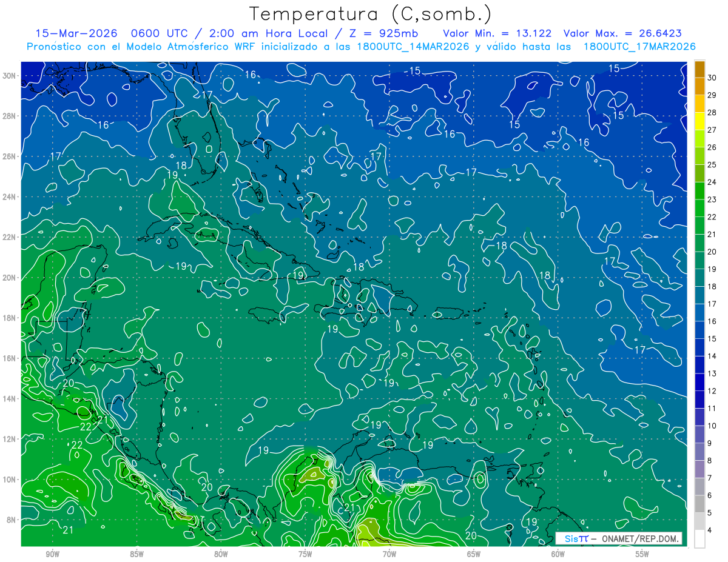Click the "16N" latitude axis label

pyautogui.click(x=10, y=358)
